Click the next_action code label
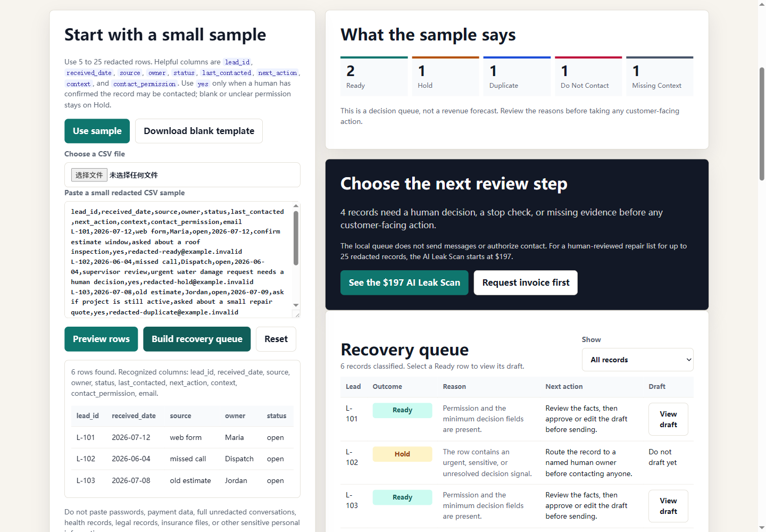Screen dimensions: 766x532 278,73
